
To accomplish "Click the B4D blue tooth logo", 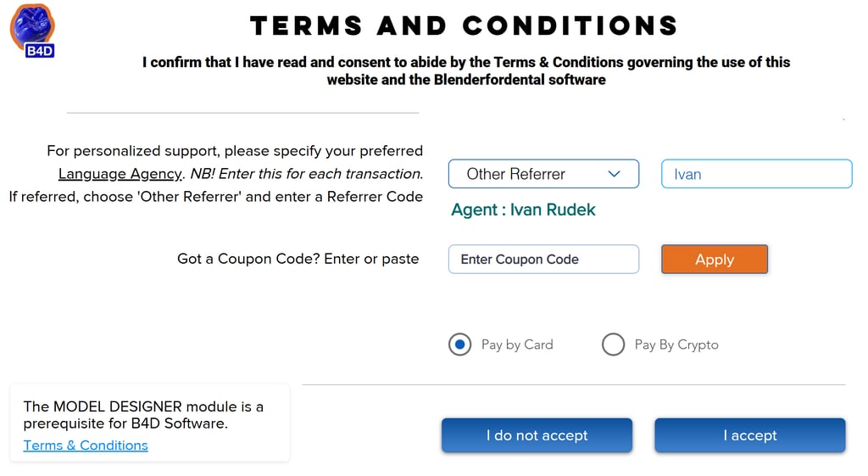I will tap(33, 29).
